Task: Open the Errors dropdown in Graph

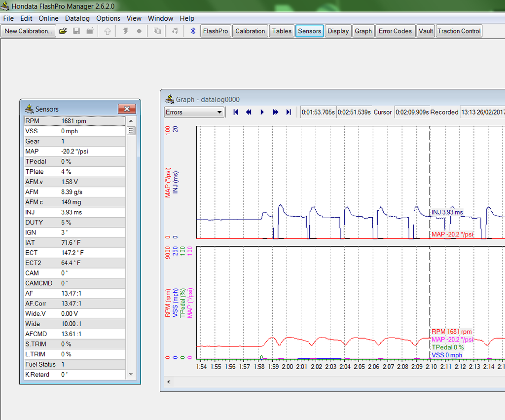Action: pos(194,112)
